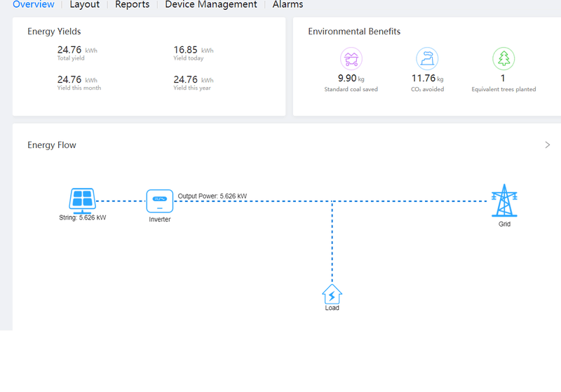Viewport: 561px width, 392px height.
Task: Open the Overview tab
Action: point(33,4)
